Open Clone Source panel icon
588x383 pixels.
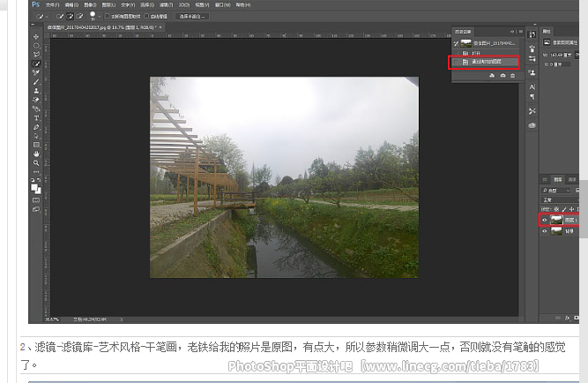point(532,72)
